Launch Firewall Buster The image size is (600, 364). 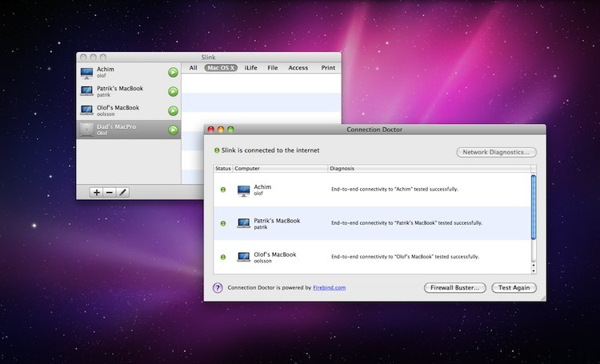pyautogui.click(x=454, y=288)
